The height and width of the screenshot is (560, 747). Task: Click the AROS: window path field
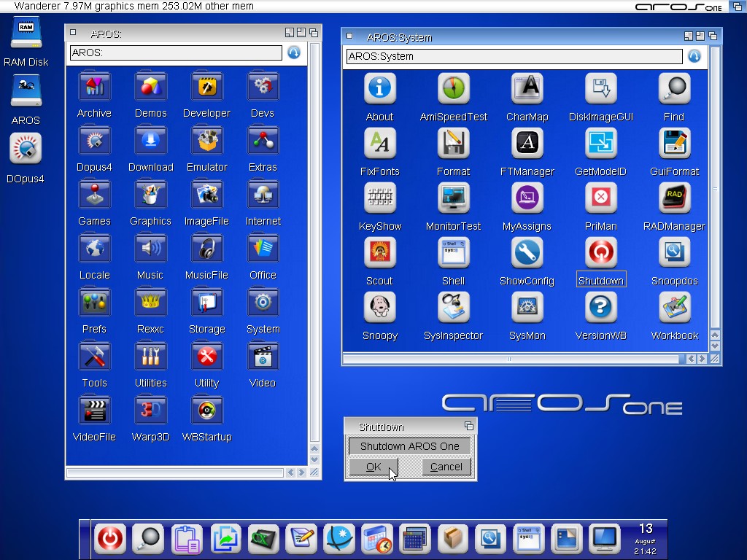click(175, 52)
